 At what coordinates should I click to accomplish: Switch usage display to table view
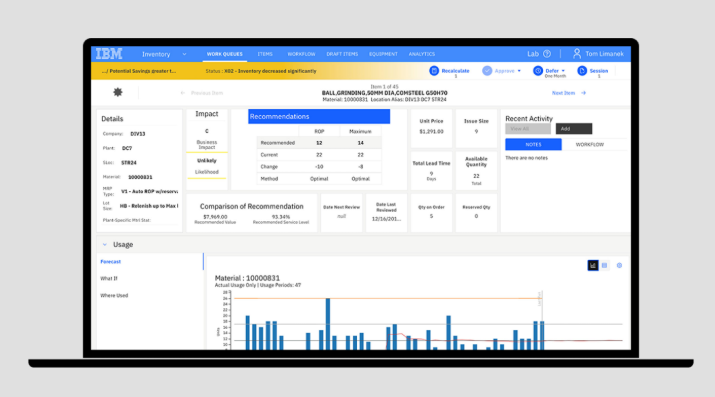(605, 265)
